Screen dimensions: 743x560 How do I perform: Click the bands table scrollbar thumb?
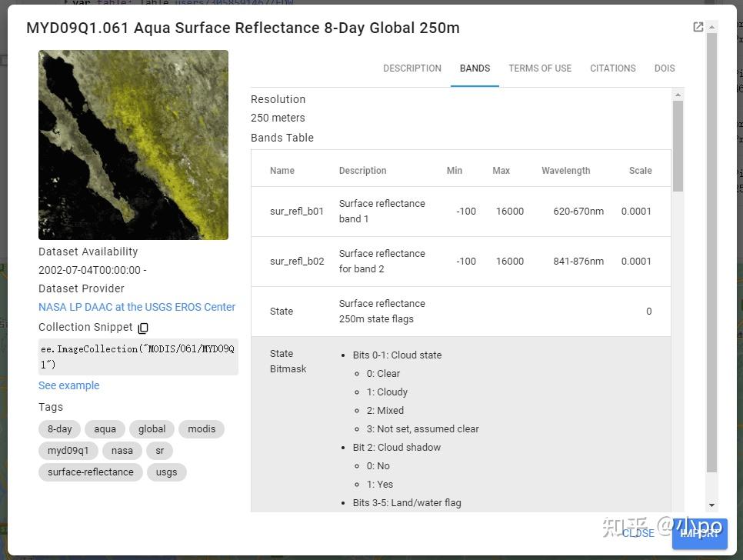(678, 145)
